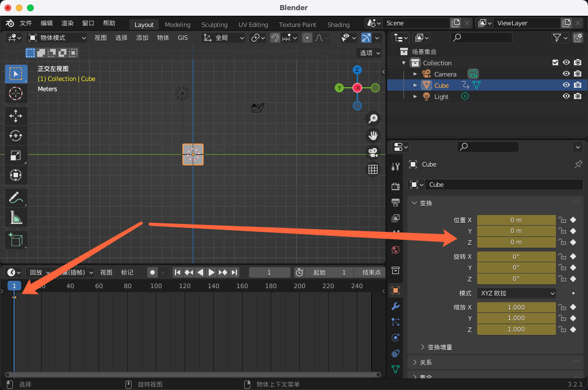The height and width of the screenshot is (390, 588).
Task: Collapse the Collection in outliner
Action: pyautogui.click(x=404, y=62)
